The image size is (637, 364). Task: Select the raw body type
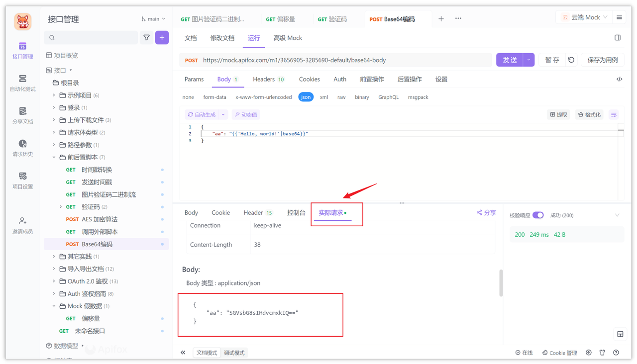point(341,97)
